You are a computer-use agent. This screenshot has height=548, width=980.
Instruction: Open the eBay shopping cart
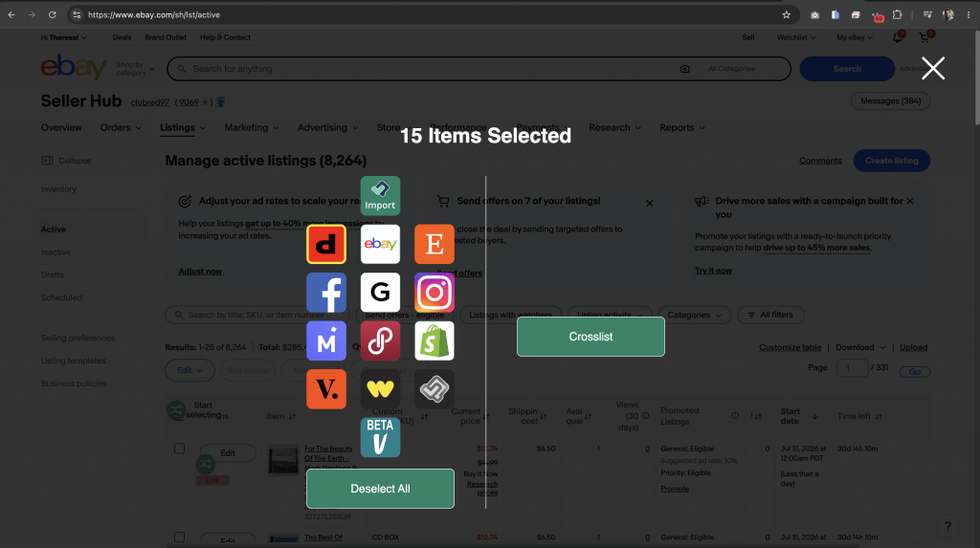pos(924,37)
